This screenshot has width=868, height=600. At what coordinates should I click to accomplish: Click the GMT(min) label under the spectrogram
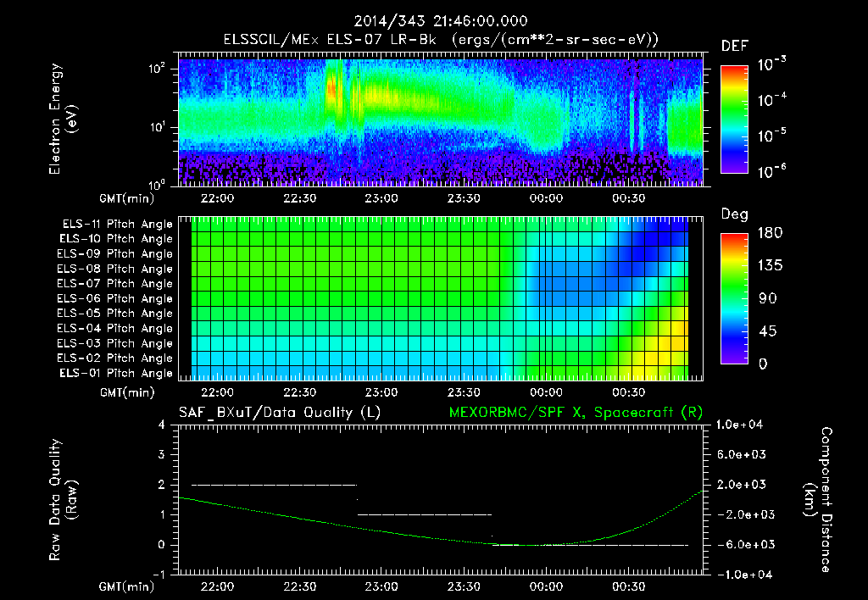click(127, 198)
